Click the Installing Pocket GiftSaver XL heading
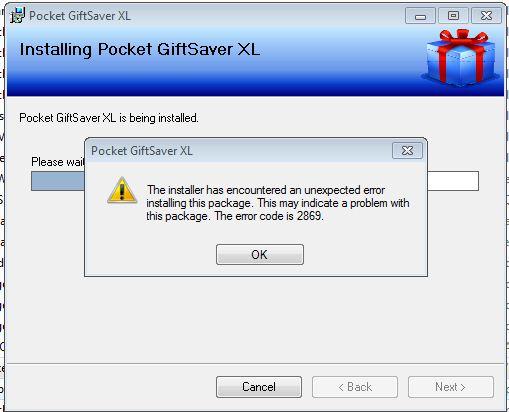Screen dimensions: 509x412 (140, 50)
